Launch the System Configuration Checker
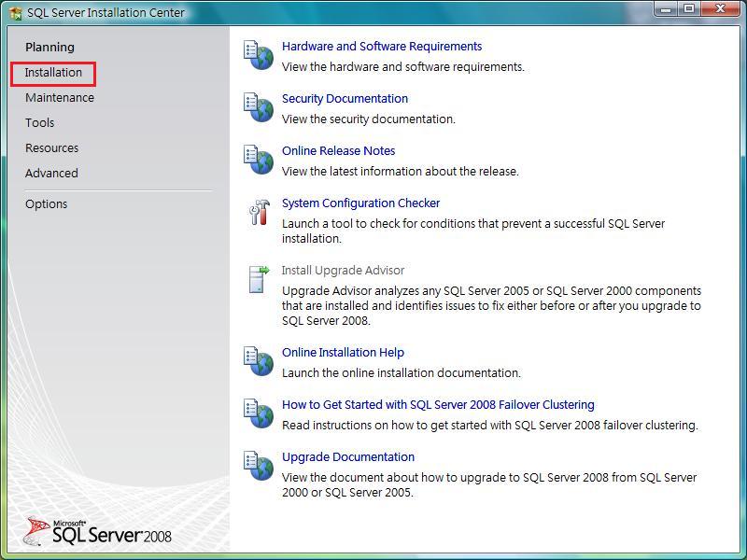This screenshot has width=747, height=560. [360, 203]
